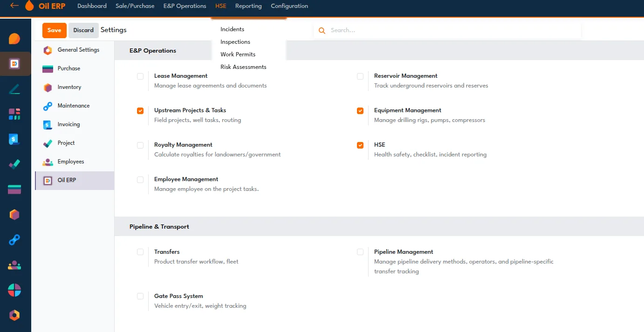Open the hexagon cube Inventory app in dark sidebar
644x332 pixels.
[x=14, y=215]
